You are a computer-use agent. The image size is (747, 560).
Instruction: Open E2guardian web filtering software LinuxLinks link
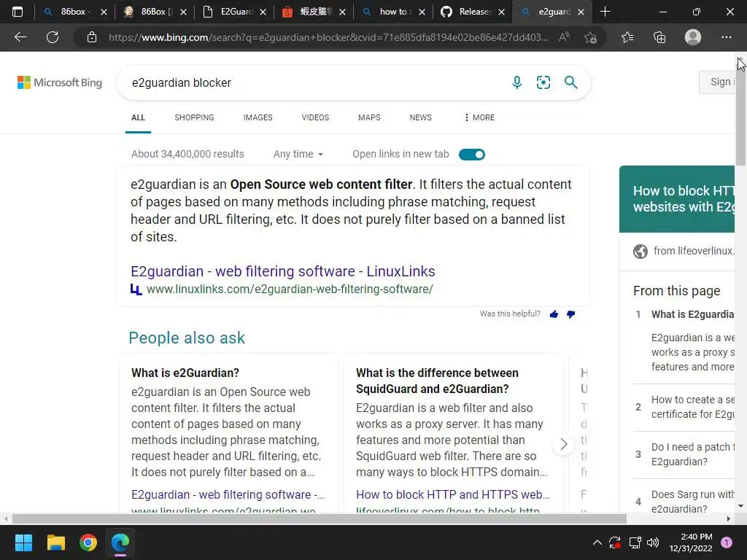pyautogui.click(x=282, y=271)
